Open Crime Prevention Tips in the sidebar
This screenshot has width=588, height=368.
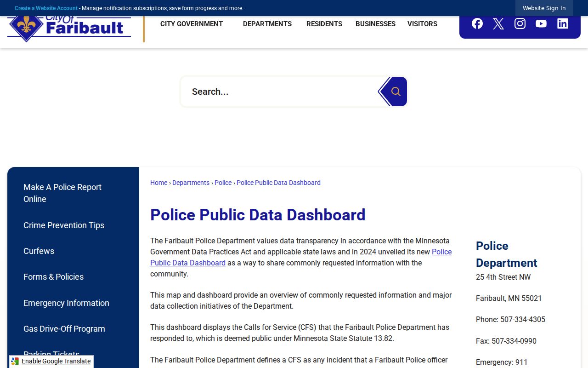coord(64,225)
